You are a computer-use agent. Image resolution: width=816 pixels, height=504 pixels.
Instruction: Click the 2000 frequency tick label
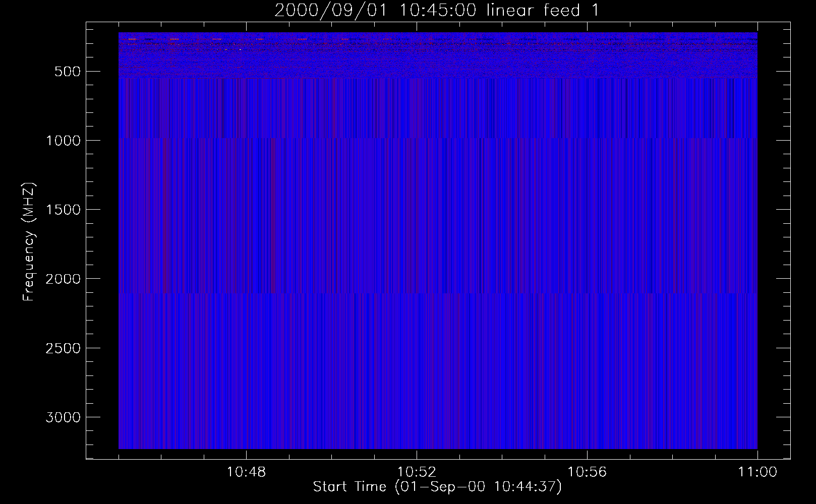(x=63, y=279)
